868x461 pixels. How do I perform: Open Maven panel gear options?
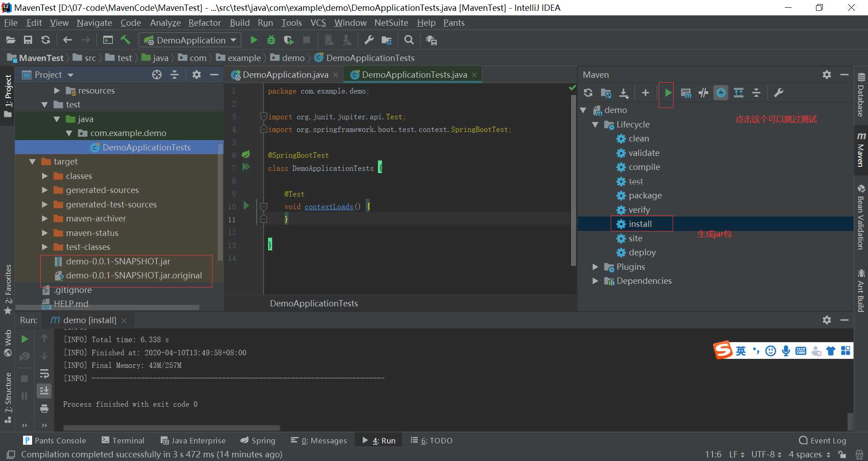click(x=827, y=75)
